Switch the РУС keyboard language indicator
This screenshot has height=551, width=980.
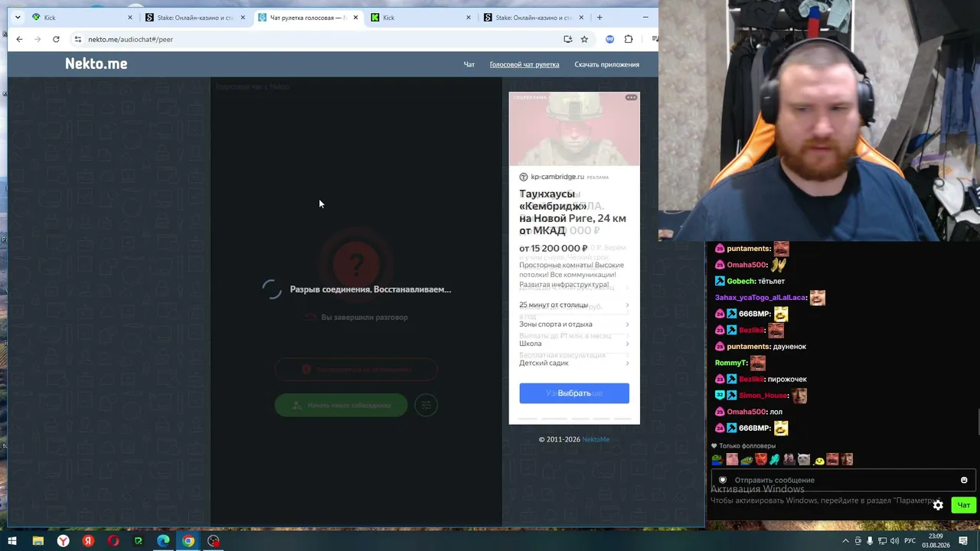[910, 541]
